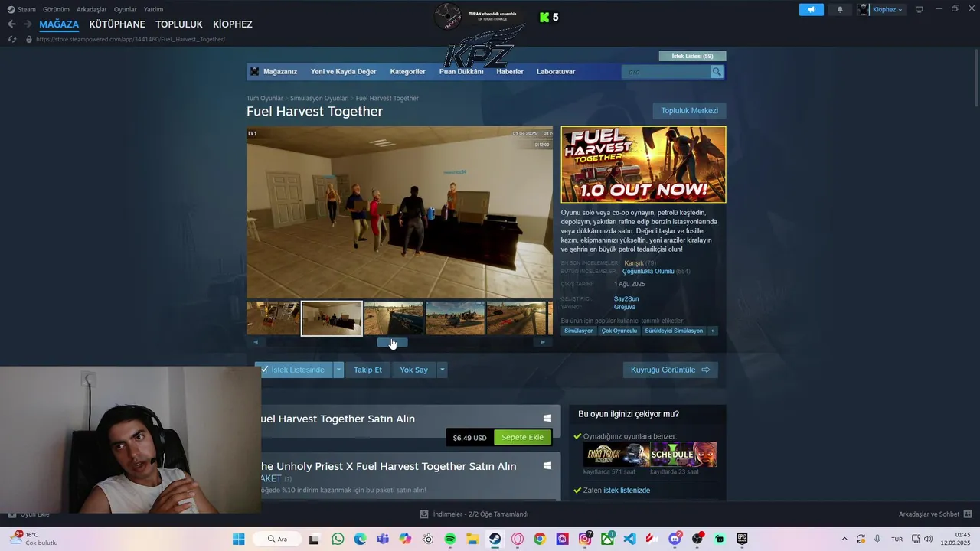Go forward with the browser forward arrow

28,24
